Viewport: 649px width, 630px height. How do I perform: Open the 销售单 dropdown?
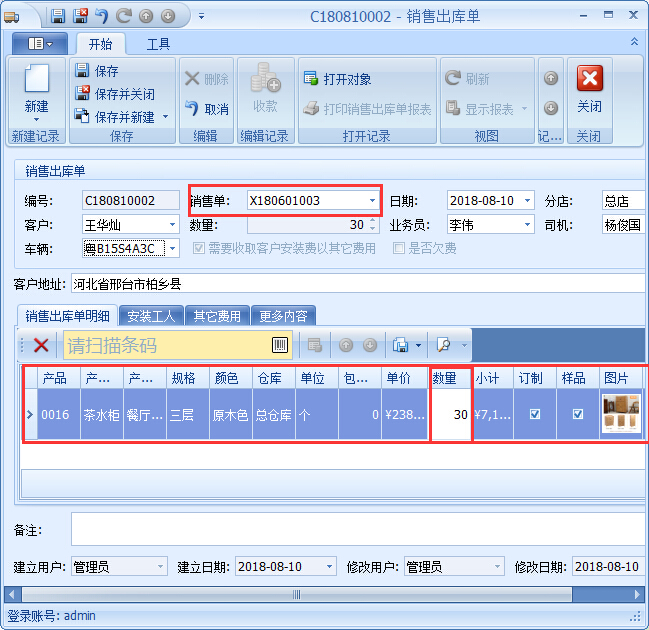pyautogui.click(x=372, y=201)
